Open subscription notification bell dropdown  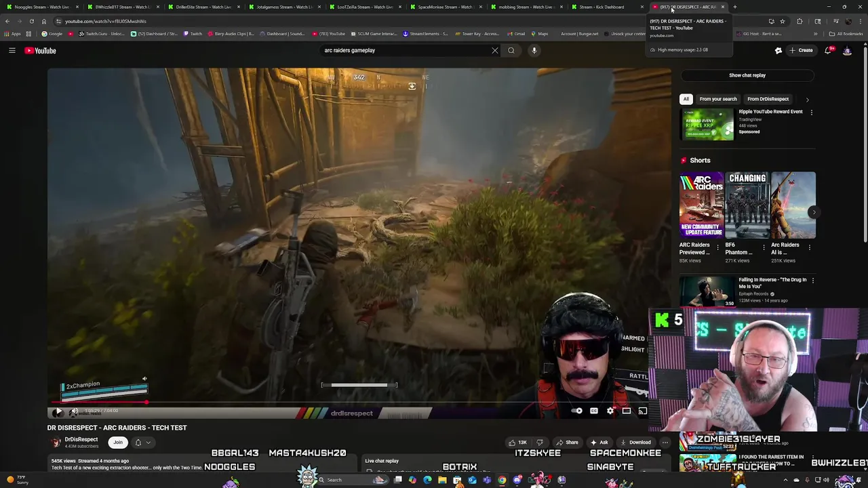coord(142,443)
